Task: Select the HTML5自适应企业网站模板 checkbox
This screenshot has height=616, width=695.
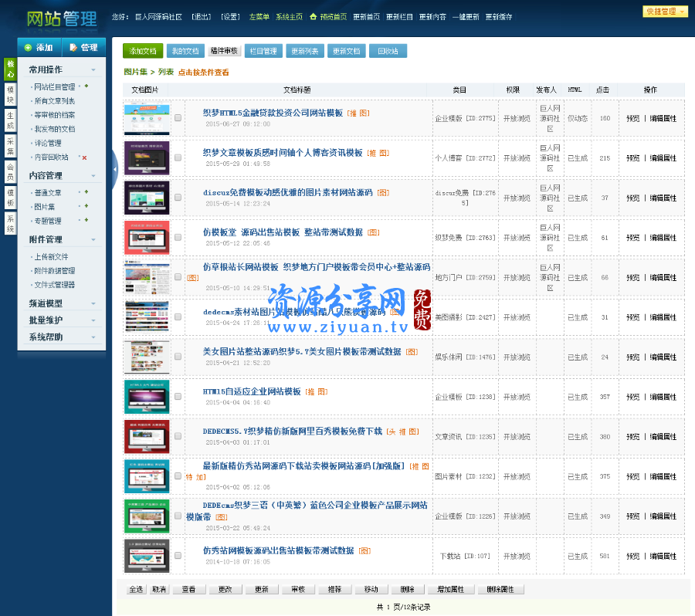Action: tap(178, 398)
